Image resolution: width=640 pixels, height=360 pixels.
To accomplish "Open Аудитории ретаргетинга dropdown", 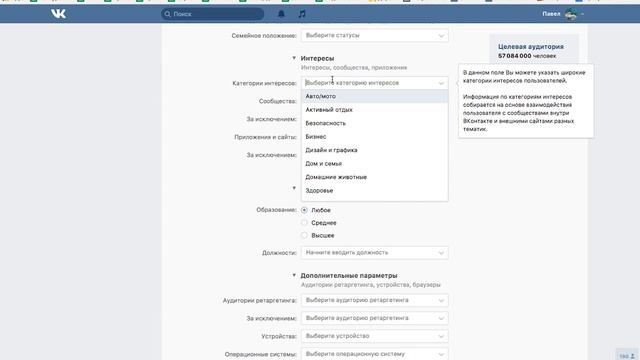I will 374,300.
